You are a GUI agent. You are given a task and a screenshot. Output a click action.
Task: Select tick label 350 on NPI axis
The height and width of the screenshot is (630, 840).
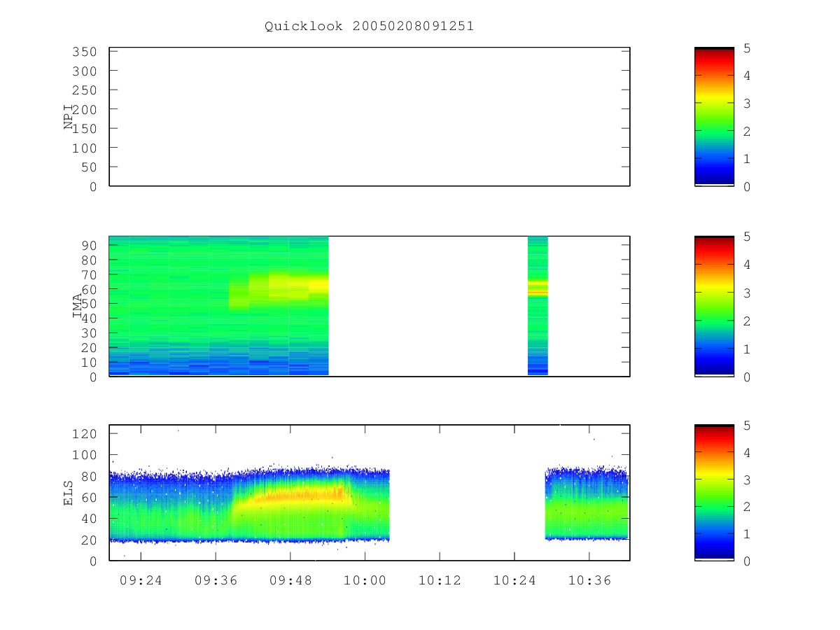pos(83,52)
